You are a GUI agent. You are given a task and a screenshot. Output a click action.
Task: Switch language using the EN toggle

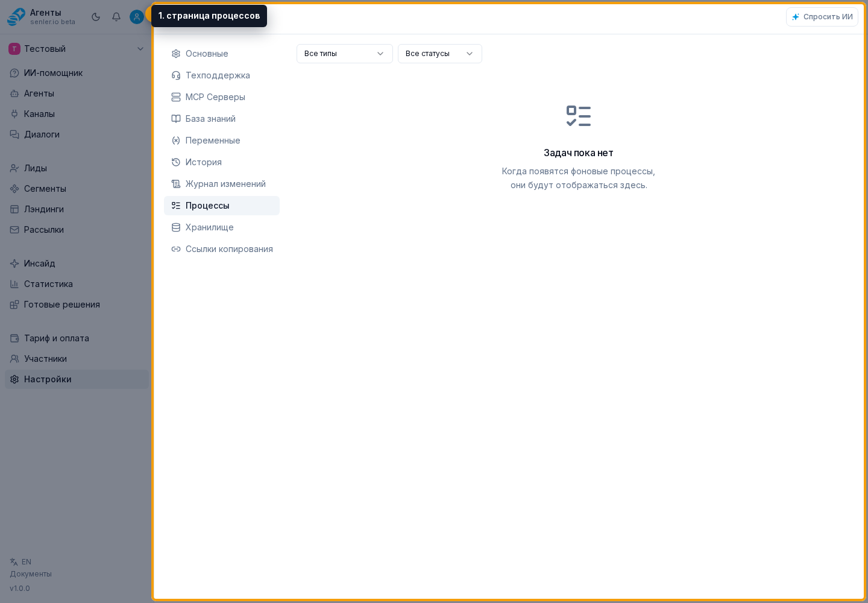click(20, 562)
